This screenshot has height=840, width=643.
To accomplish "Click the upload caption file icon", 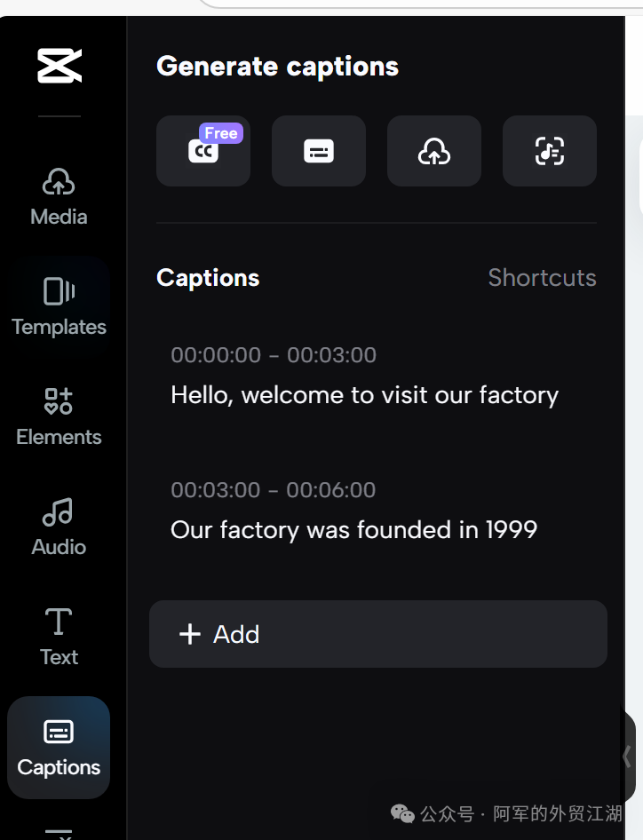I will pyautogui.click(x=434, y=151).
